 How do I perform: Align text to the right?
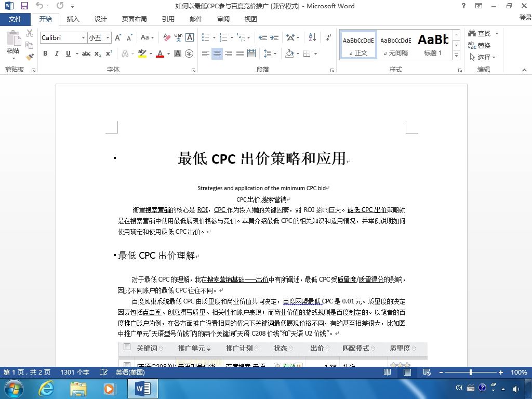tap(229, 54)
